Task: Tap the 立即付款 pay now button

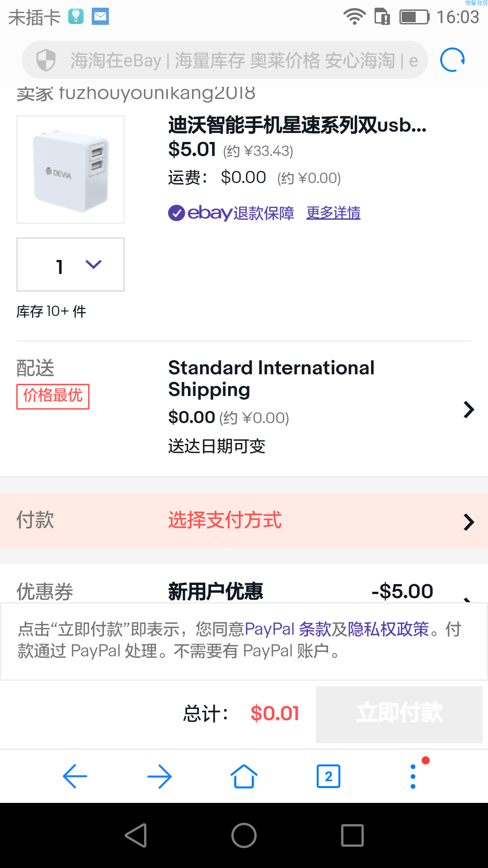Action: point(399,714)
